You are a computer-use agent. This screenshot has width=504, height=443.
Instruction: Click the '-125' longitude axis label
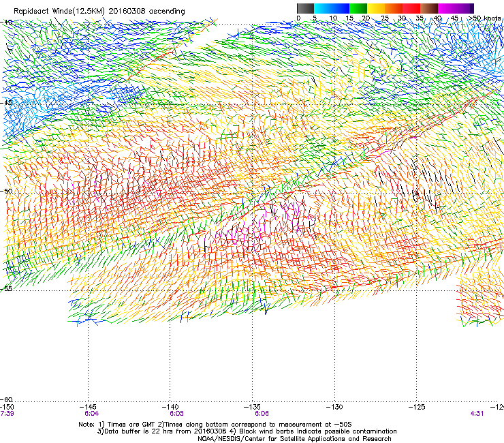click(417, 407)
